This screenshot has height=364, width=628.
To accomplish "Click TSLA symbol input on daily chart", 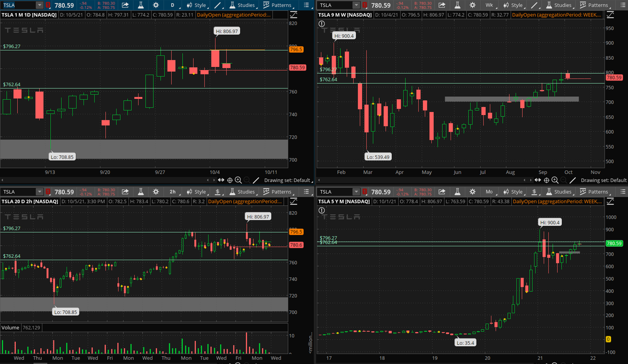I will click(19, 5).
